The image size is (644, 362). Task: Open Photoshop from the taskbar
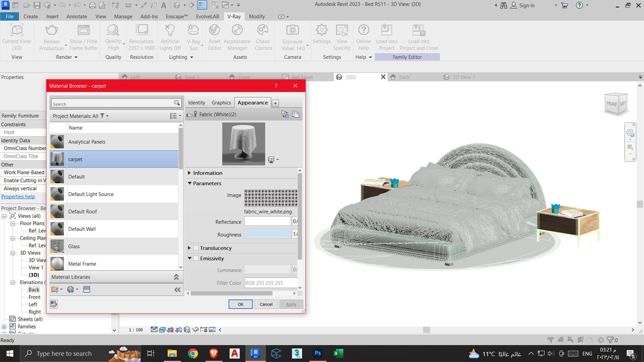(318, 353)
